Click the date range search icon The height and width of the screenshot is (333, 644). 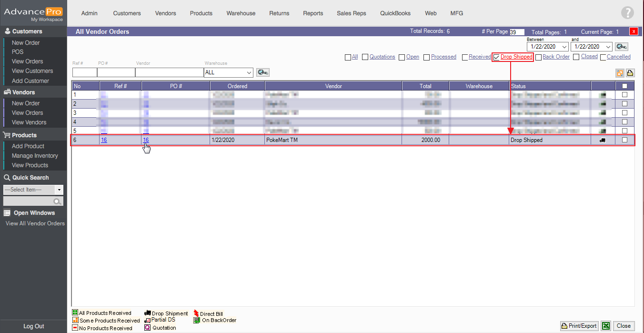[x=622, y=47]
